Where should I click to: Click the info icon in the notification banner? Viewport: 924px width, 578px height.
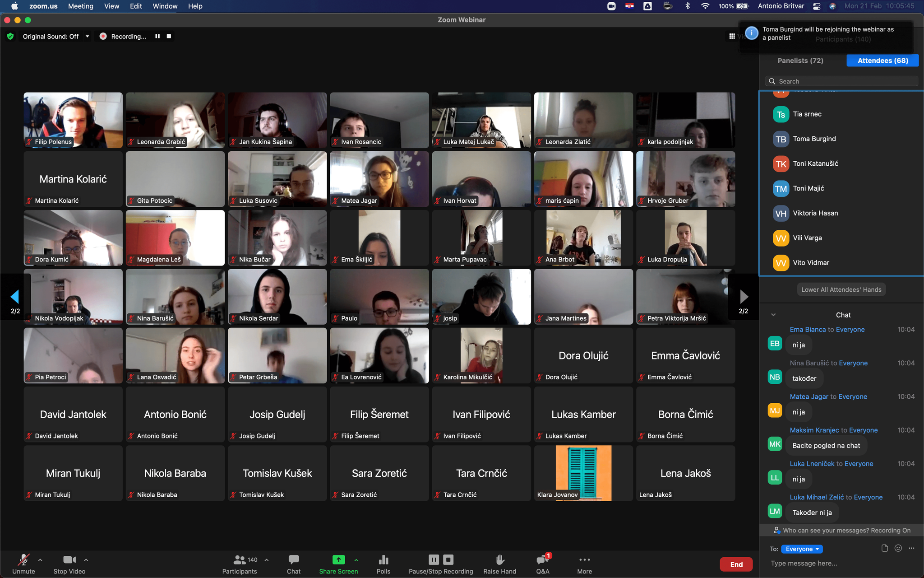click(x=751, y=33)
